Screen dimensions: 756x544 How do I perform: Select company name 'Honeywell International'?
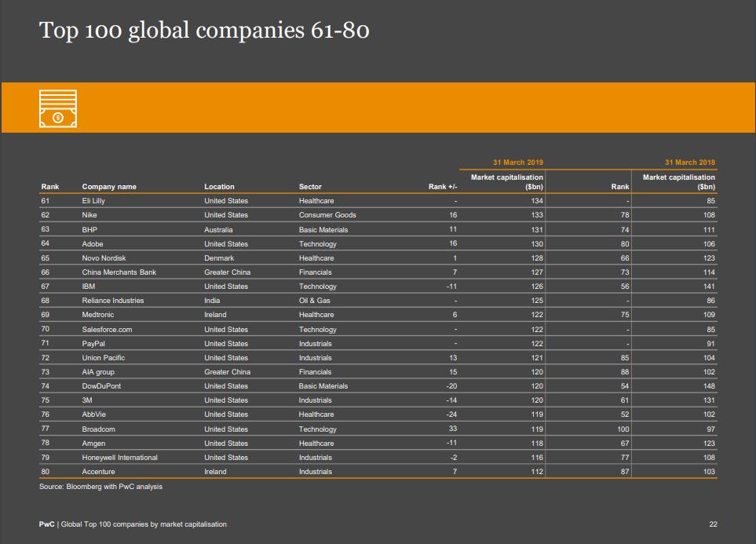[119, 458]
